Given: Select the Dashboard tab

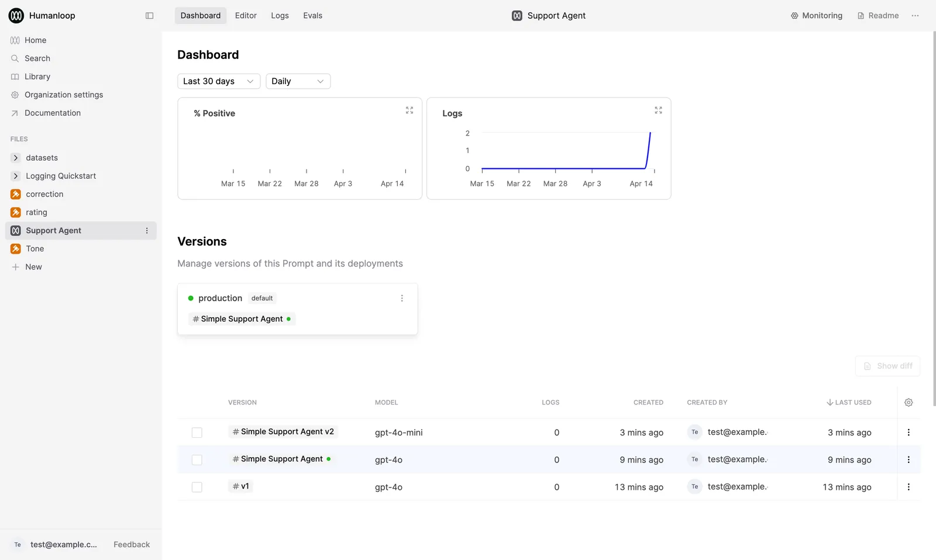Looking at the screenshot, I should pos(201,16).
